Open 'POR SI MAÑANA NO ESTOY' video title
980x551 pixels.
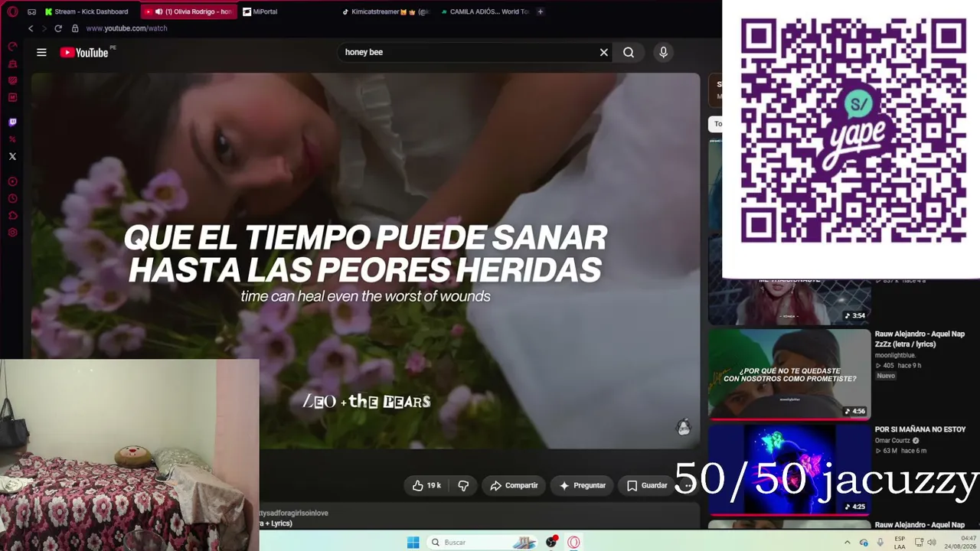coord(920,429)
